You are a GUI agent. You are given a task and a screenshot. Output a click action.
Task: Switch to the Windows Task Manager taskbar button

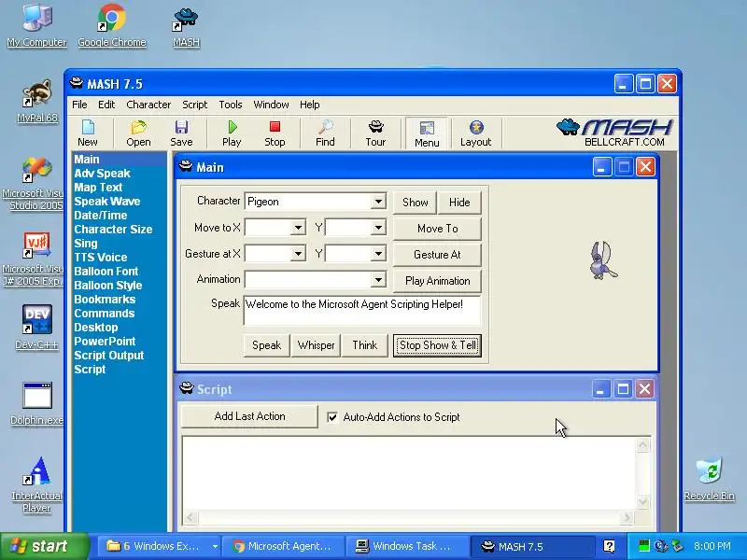pos(406,546)
